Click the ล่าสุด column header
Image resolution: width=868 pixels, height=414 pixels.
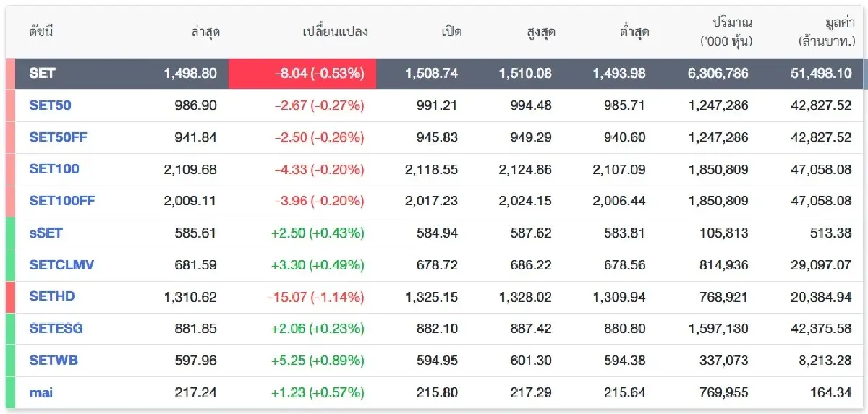[205, 32]
